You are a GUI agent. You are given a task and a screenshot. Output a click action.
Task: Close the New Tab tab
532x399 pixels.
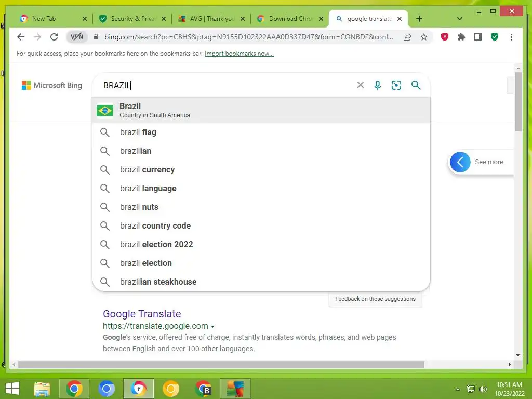(85, 19)
